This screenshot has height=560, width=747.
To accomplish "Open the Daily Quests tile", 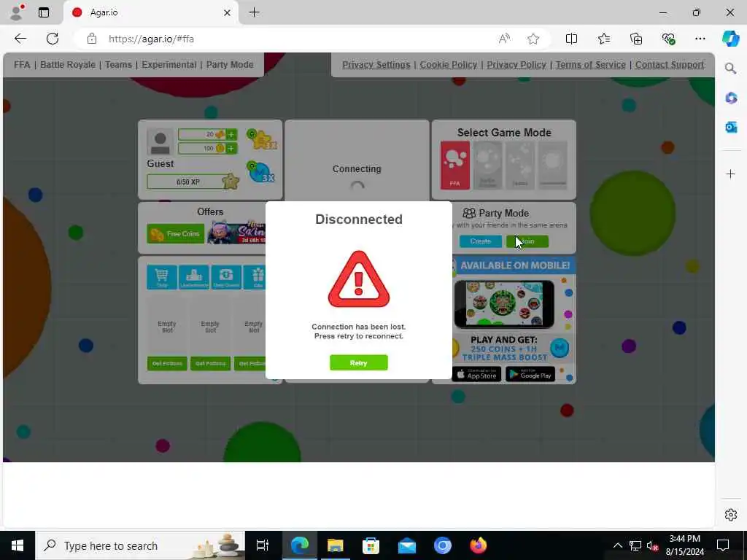I will coord(226,277).
